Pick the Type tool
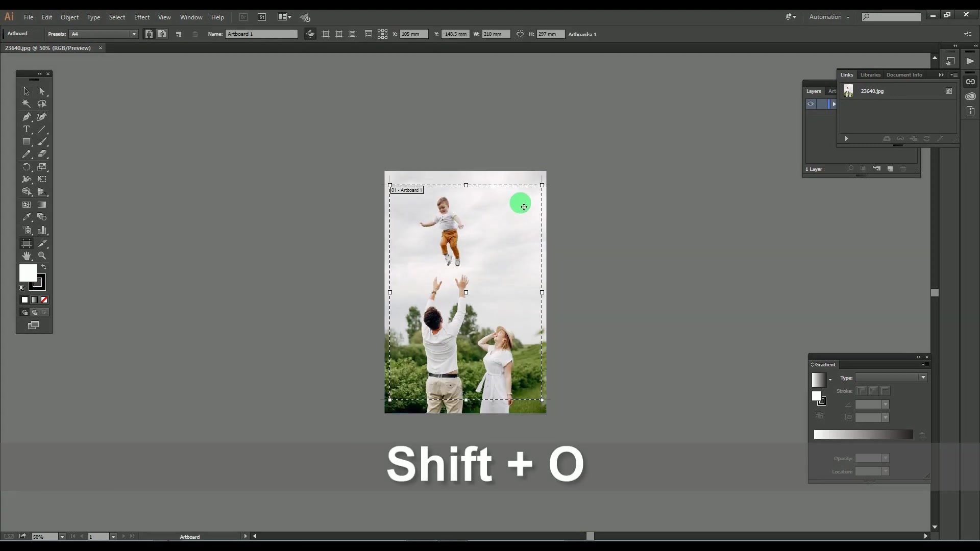The height and width of the screenshot is (551, 980). click(x=27, y=129)
